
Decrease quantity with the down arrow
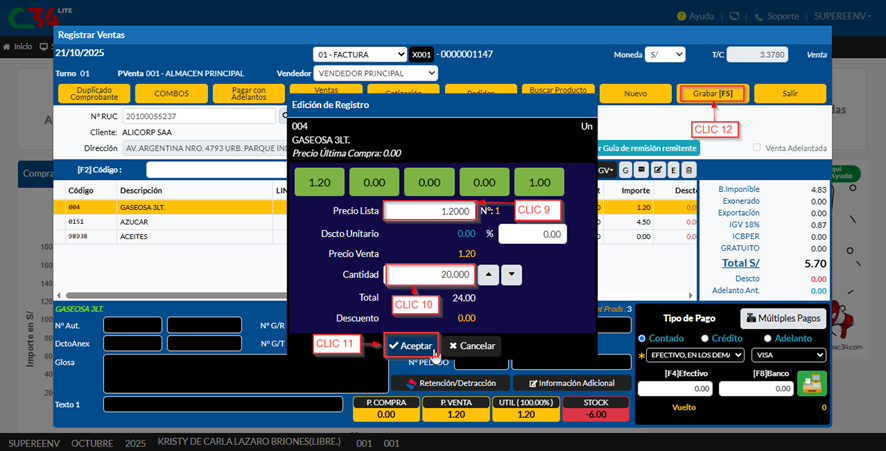tap(511, 275)
